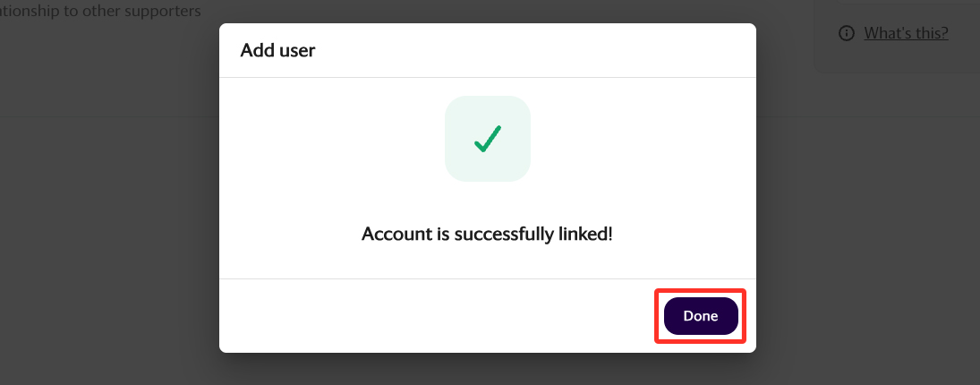Click the info circle icon beside What's this
Screen dimensions: 980x385
click(x=847, y=33)
